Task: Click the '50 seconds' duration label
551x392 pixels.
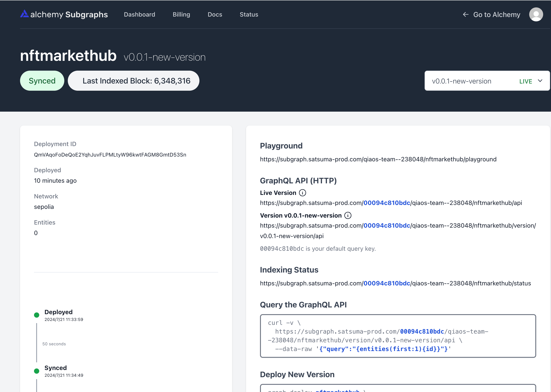Action: [54, 344]
